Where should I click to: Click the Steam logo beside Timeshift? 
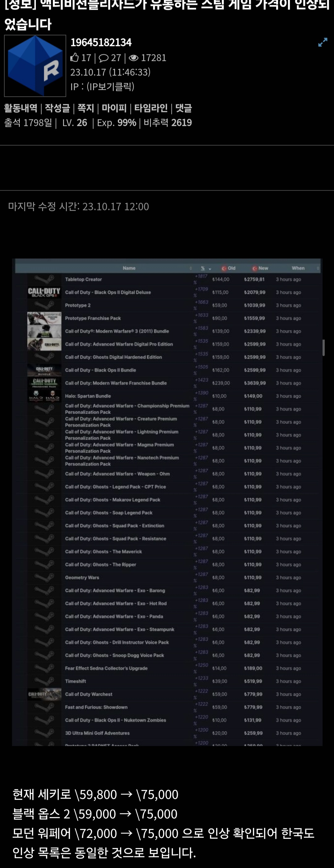44,681
